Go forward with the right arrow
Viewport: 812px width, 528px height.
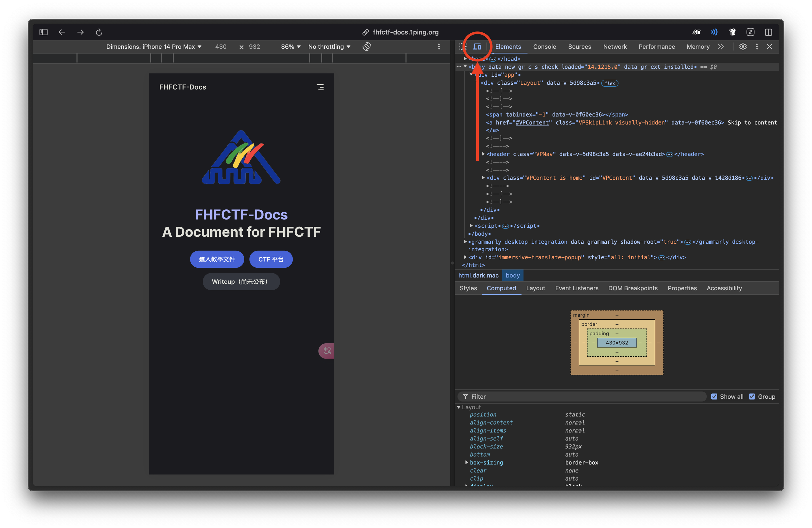pyautogui.click(x=80, y=32)
